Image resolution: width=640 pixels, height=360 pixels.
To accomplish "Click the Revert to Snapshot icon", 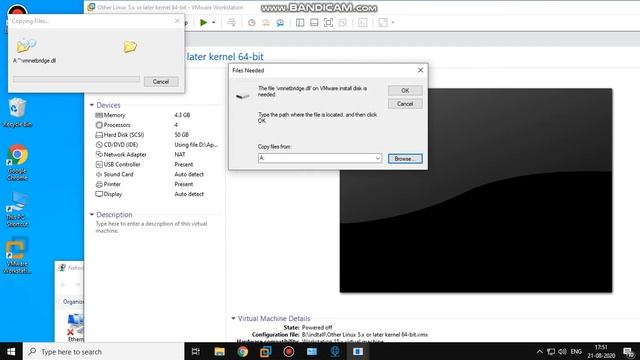I will click(266, 22).
